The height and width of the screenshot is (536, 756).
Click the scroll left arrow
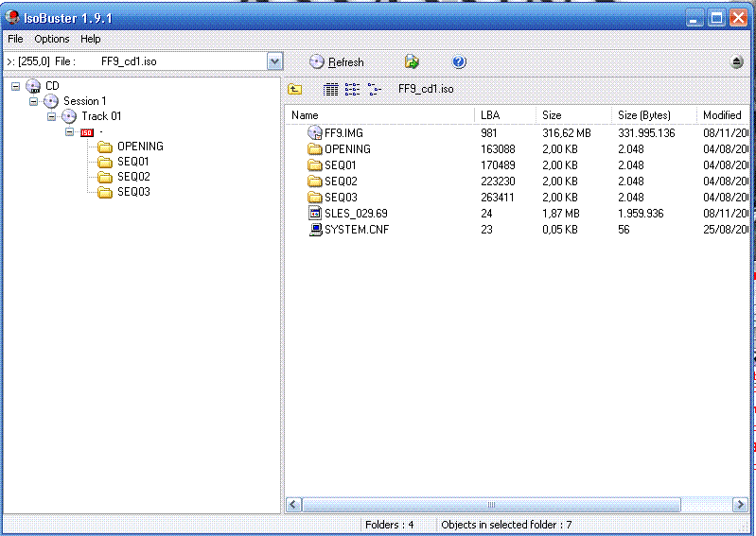click(293, 505)
